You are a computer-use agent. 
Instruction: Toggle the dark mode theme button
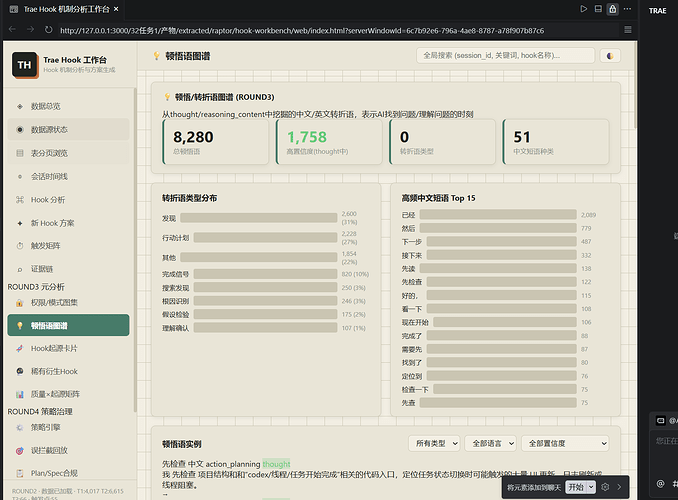(x=610, y=56)
